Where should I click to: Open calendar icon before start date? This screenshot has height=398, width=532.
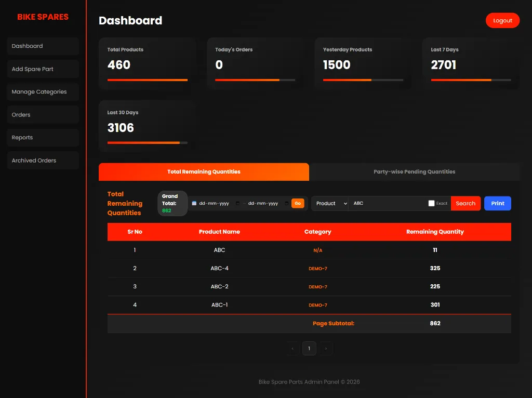click(194, 203)
